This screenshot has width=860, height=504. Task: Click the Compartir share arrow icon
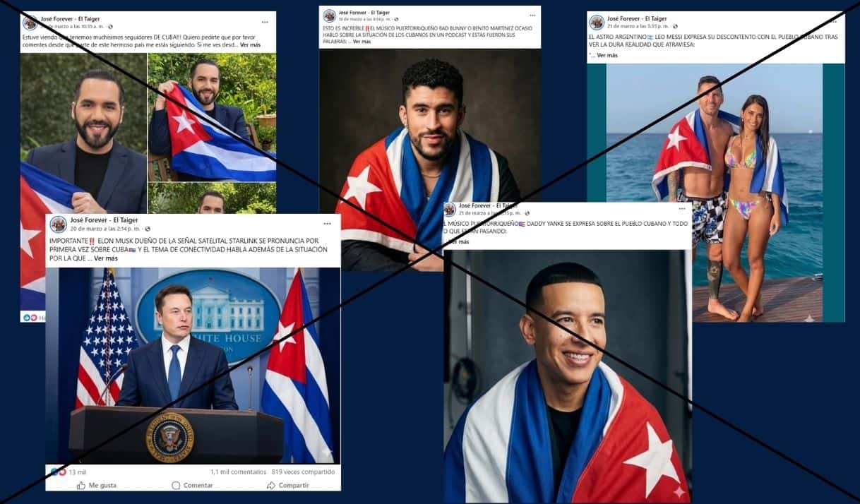[270, 486]
